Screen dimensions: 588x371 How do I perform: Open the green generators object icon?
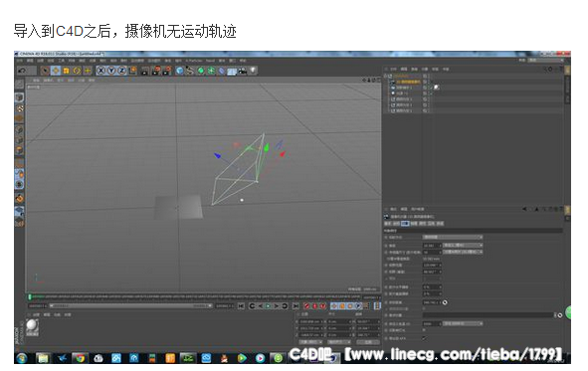coord(201,71)
